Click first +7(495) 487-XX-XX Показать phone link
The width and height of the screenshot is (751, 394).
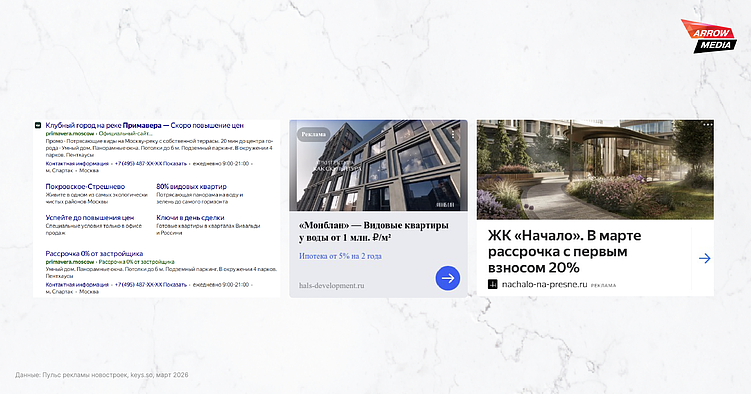[151, 163]
